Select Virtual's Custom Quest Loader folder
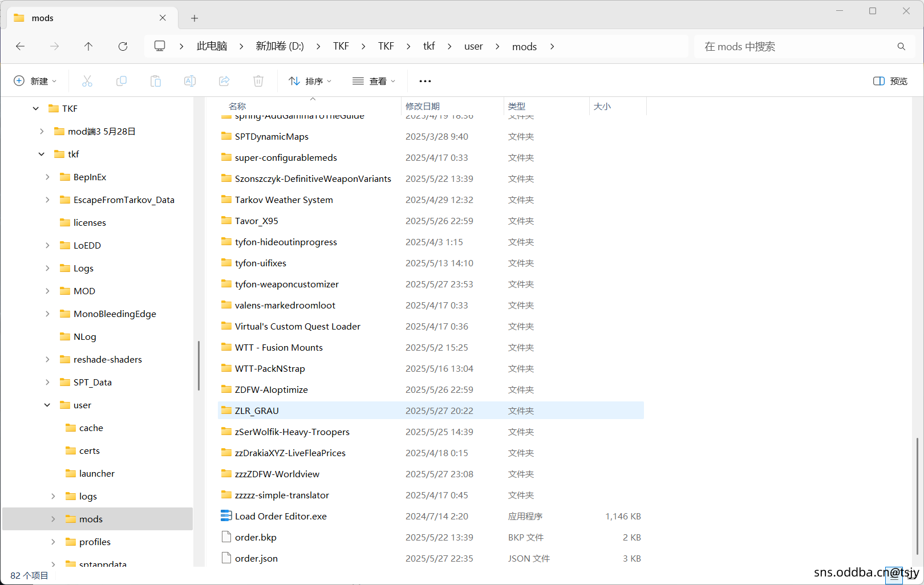924x585 pixels. pos(298,326)
